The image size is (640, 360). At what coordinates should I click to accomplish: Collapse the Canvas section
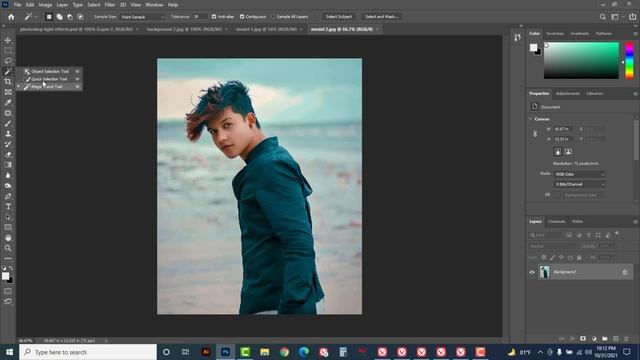[x=531, y=119]
